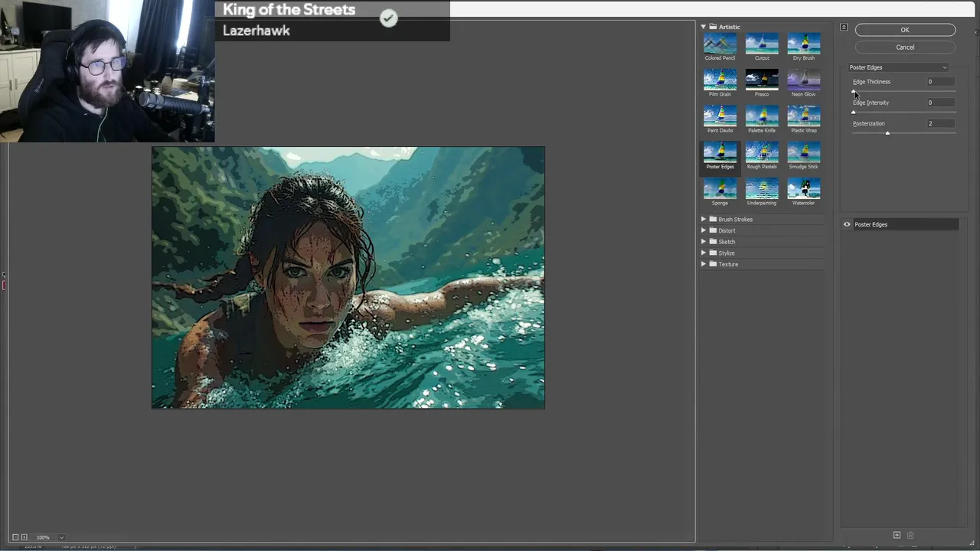Collapse the Artistic filter folder
The width and height of the screenshot is (980, 551).
tap(703, 27)
